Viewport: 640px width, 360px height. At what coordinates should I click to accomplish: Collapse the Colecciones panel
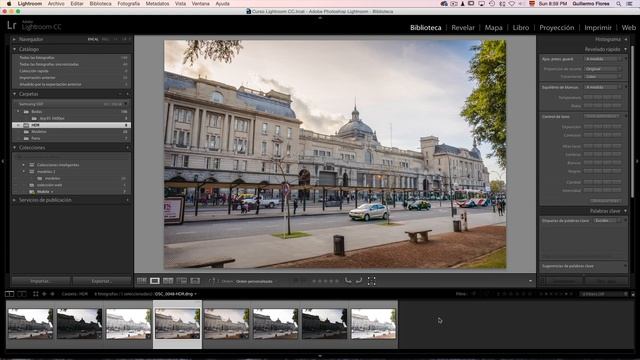click(x=14, y=147)
